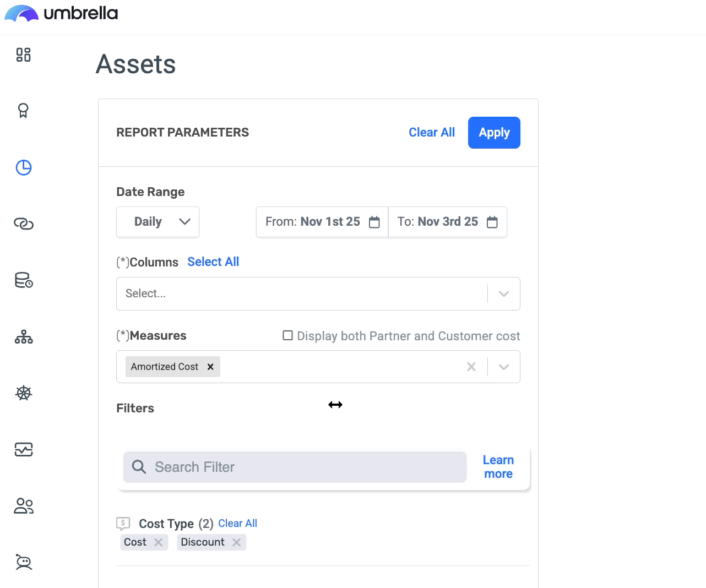Enable Display both Partner and Customer cost
The image size is (706, 588).
(287, 335)
